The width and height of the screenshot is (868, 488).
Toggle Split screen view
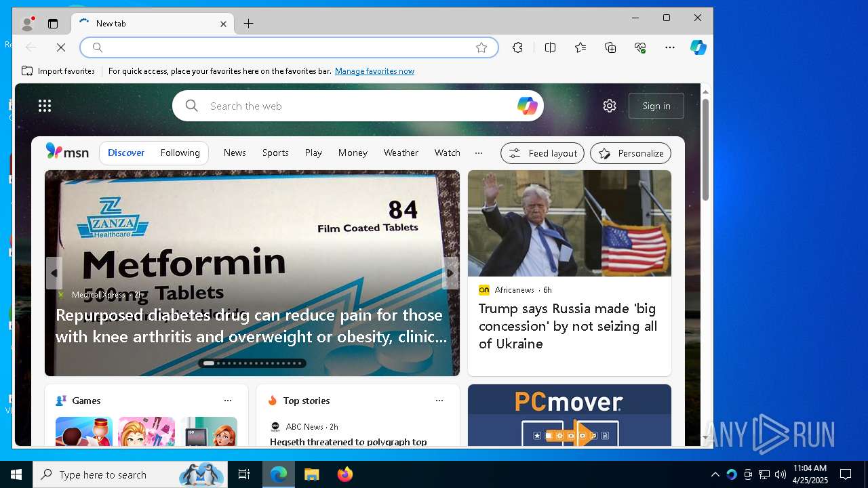coord(550,47)
